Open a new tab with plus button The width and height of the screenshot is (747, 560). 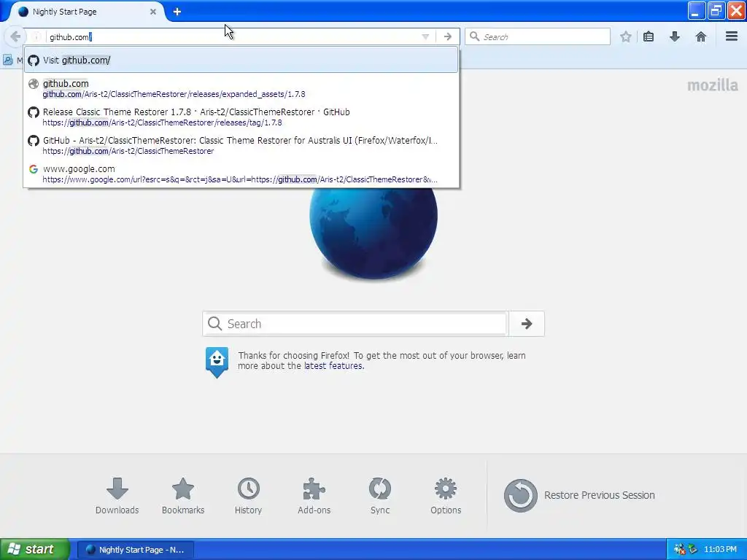177,12
